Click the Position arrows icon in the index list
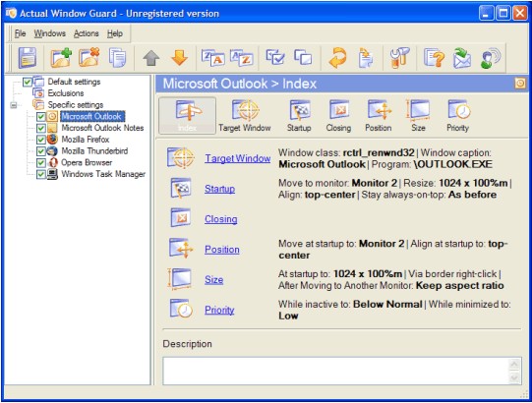The image size is (532, 403). tap(181, 248)
